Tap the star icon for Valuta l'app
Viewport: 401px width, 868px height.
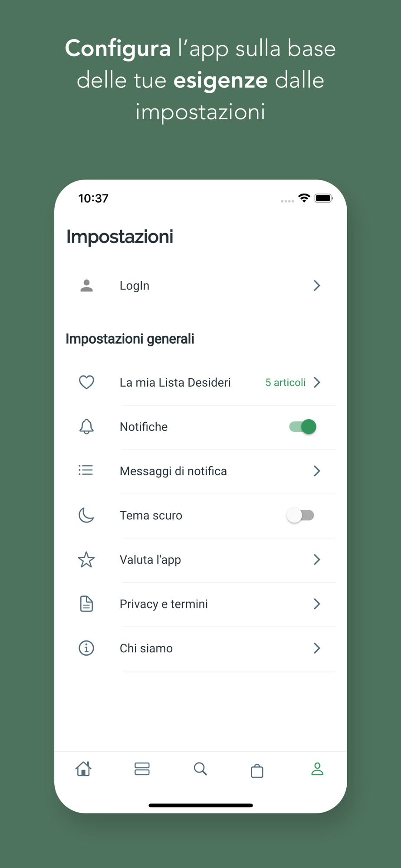point(86,559)
